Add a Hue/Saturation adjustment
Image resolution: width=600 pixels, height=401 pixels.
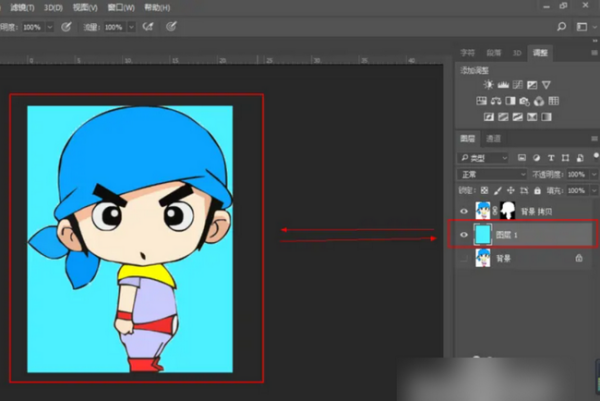pyautogui.click(x=481, y=101)
